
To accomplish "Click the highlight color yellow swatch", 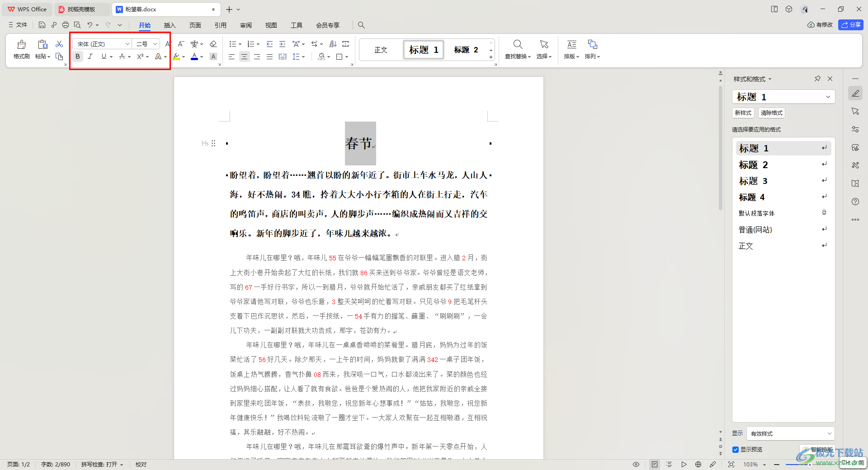I will [176, 56].
